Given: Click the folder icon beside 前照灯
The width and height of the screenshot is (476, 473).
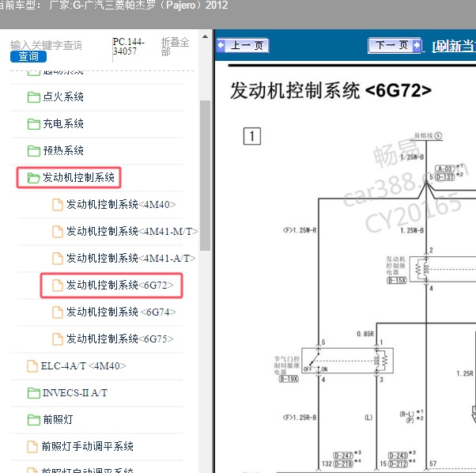Looking at the screenshot, I should 33,420.
